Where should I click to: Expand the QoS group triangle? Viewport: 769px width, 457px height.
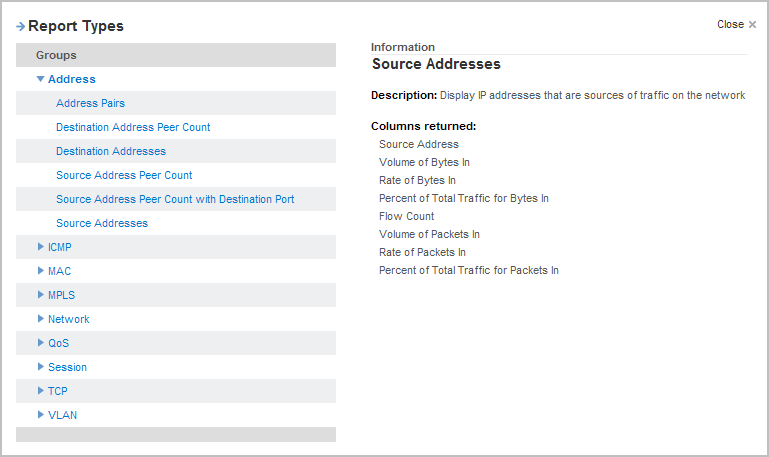pos(41,343)
